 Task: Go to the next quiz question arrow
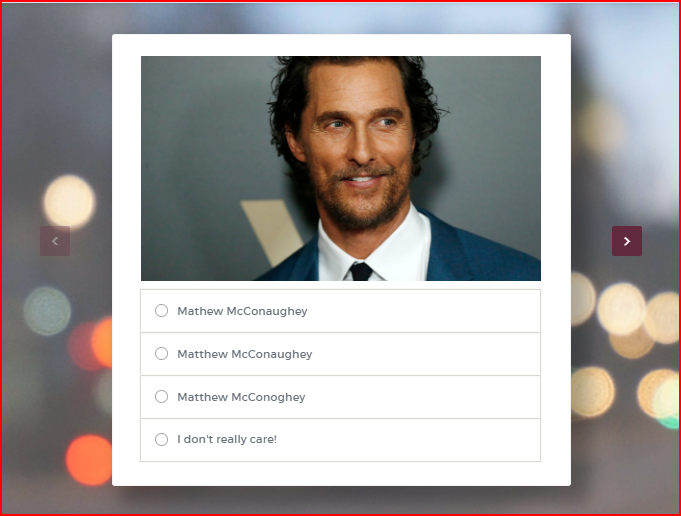click(627, 241)
